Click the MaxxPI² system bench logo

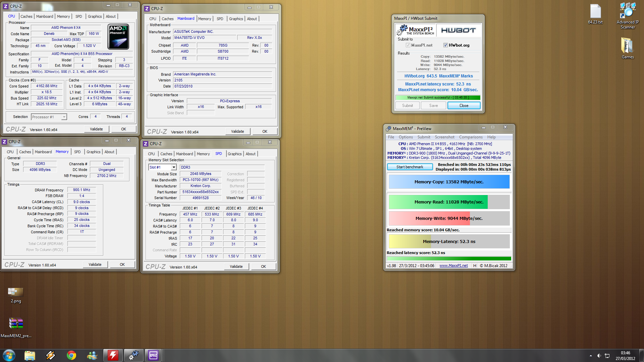click(415, 30)
